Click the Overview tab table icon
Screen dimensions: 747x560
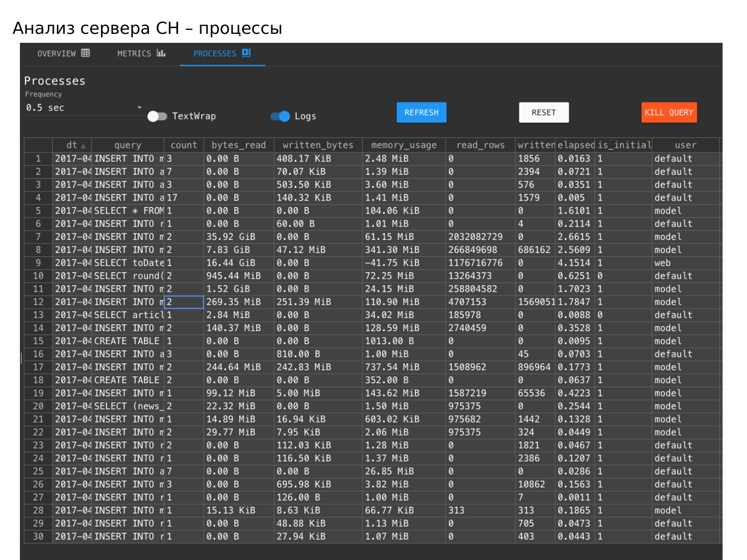click(86, 53)
